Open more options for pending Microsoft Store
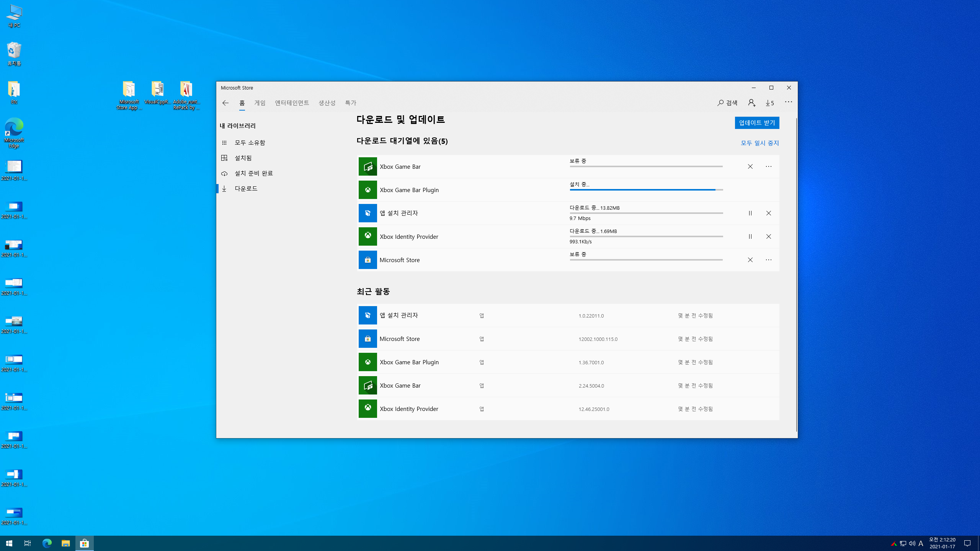 769,260
